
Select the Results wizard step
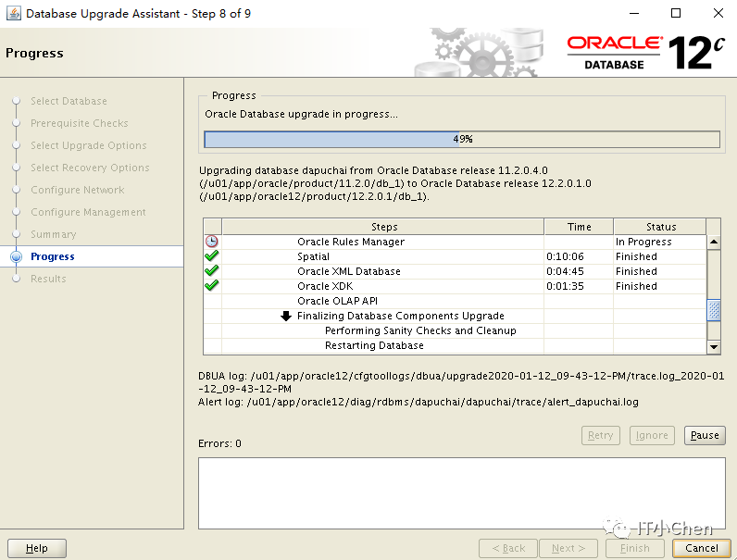tap(48, 279)
